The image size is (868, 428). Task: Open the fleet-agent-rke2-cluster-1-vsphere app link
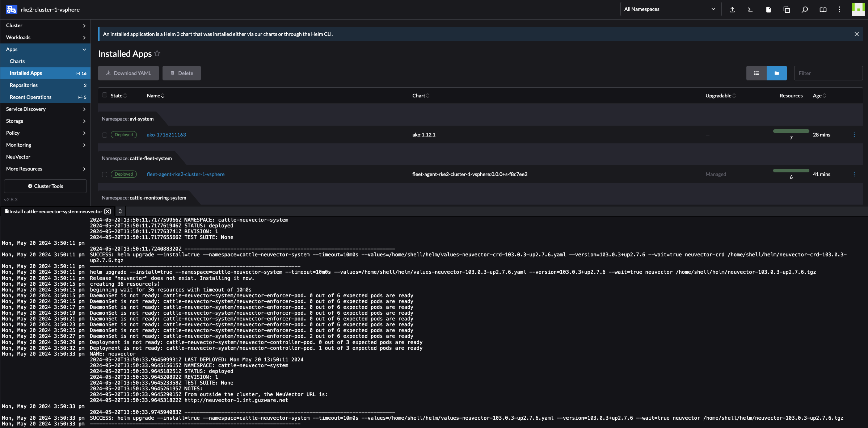(186, 174)
